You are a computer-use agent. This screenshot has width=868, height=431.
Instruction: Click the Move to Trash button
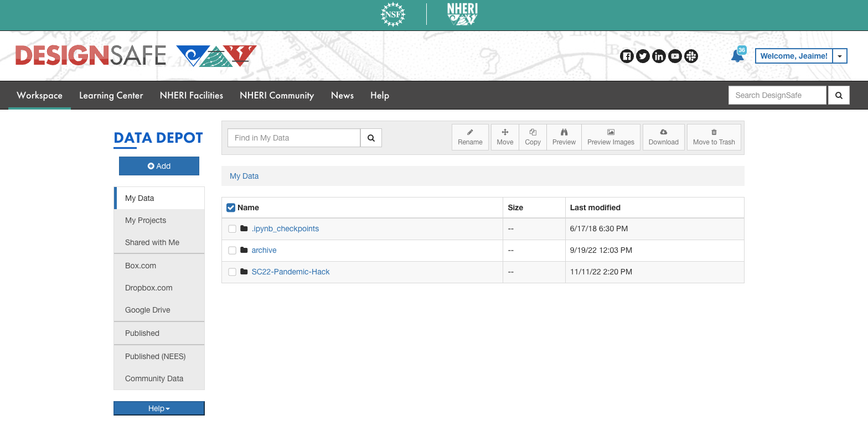tap(714, 137)
